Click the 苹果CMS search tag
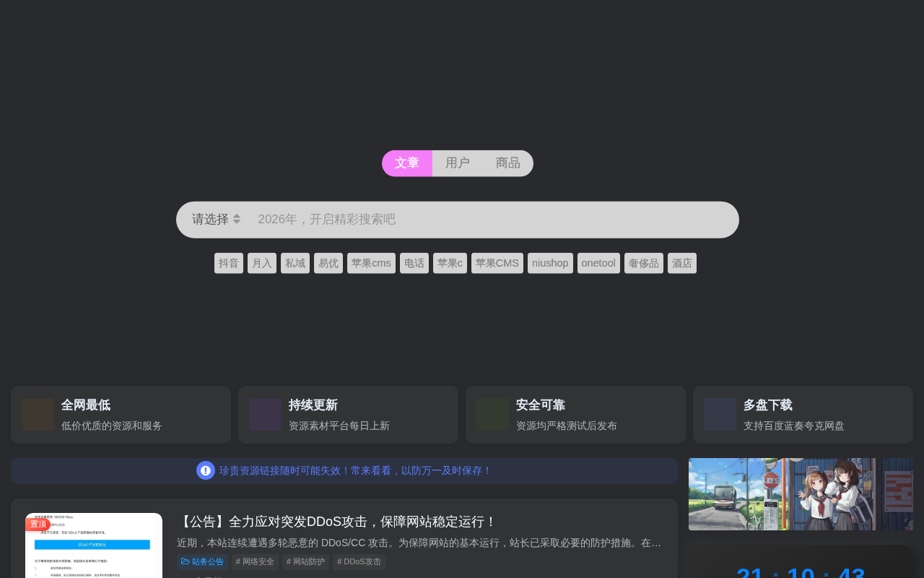The height and width of the screenshot is (578, 924). click(497, 263)
